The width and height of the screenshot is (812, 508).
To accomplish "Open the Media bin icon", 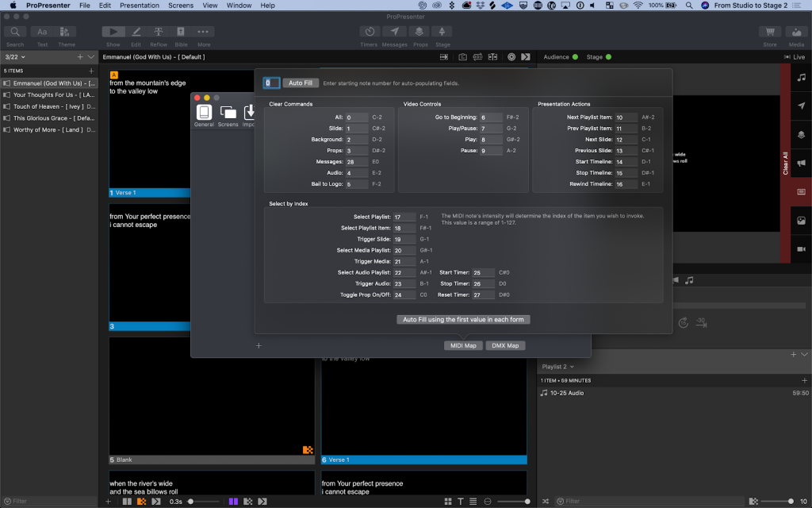I will click(796, 32).
